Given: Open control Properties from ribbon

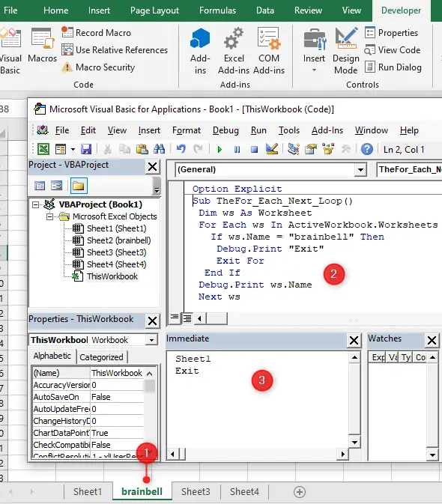Looking at the screenshot, I should 392,33.
